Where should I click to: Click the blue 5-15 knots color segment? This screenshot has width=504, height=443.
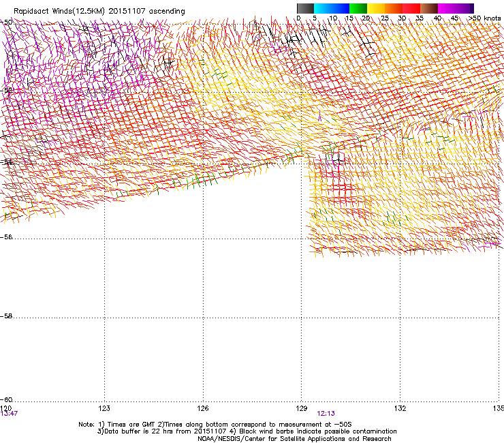click(x=332, y=8)
